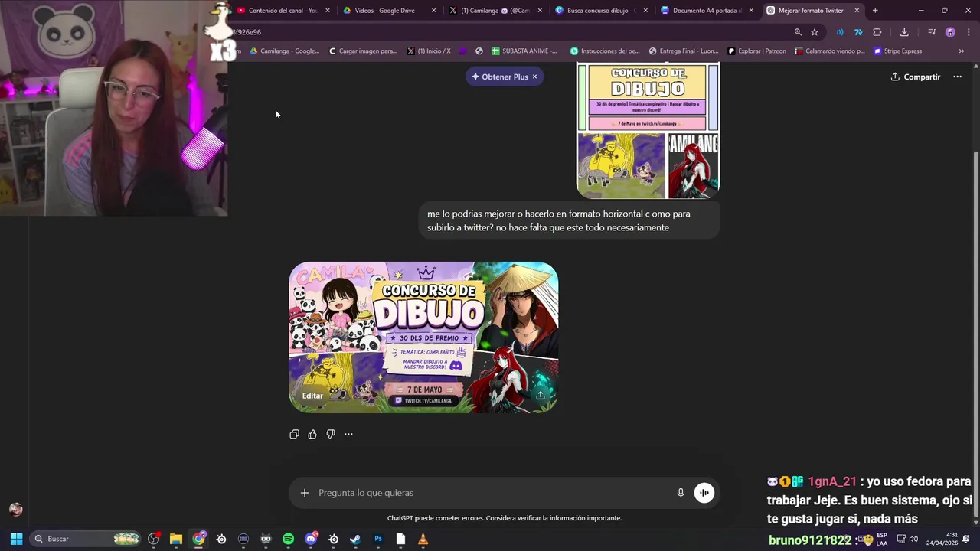Viewport: 980px width, 551px height.
Task: Open a new browser tab
Action: [875, 11]
